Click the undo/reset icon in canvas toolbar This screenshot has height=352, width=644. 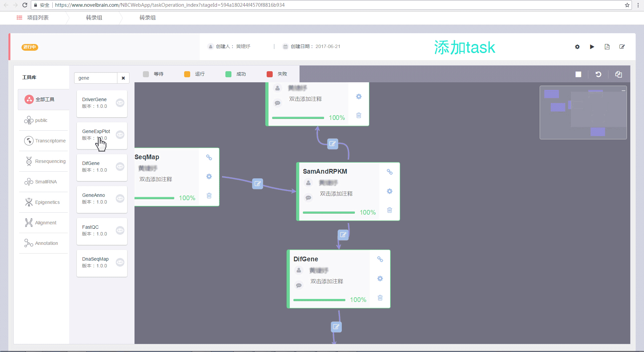598,74
